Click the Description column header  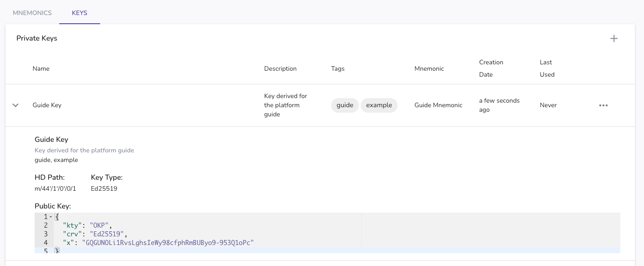280,68
